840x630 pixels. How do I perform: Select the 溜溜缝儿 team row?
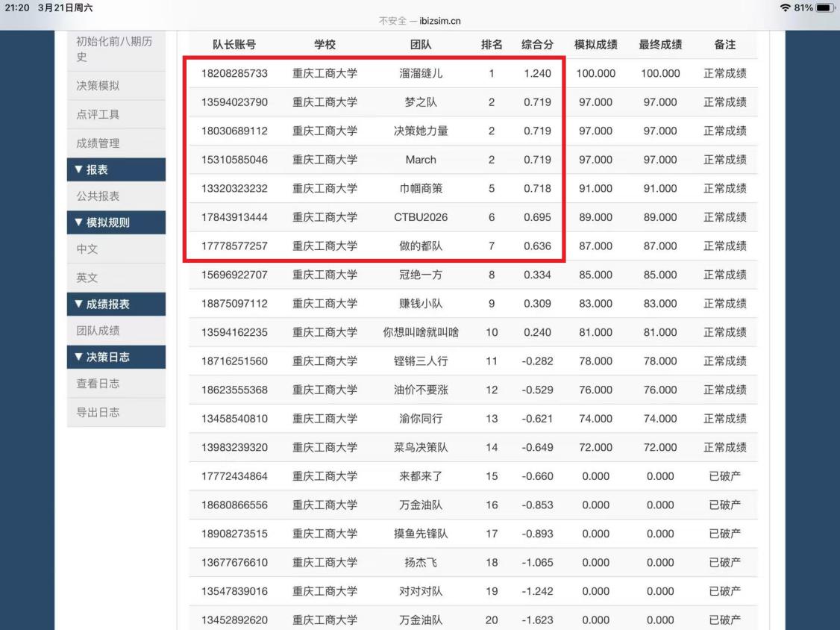coord(421,73)
